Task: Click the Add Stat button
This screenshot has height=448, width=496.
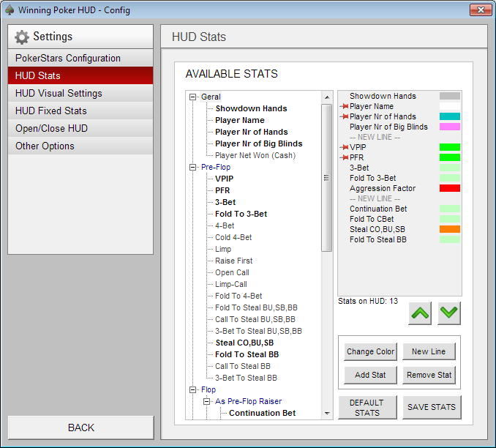Action: [x=370, y=375]
